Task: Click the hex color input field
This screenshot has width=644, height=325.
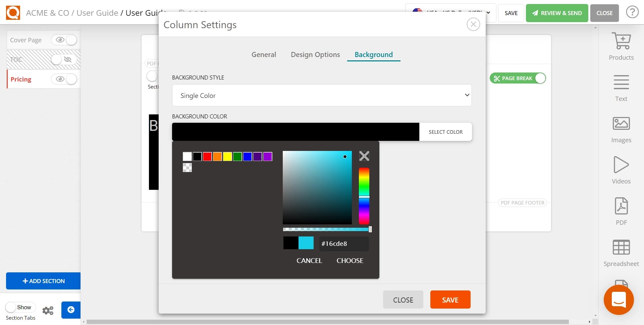Action: tap(344, 243)
